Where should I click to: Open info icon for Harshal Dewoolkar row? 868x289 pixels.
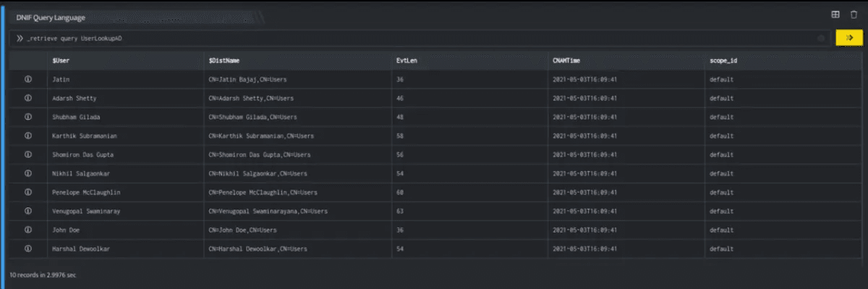click(x=28, y=249)
